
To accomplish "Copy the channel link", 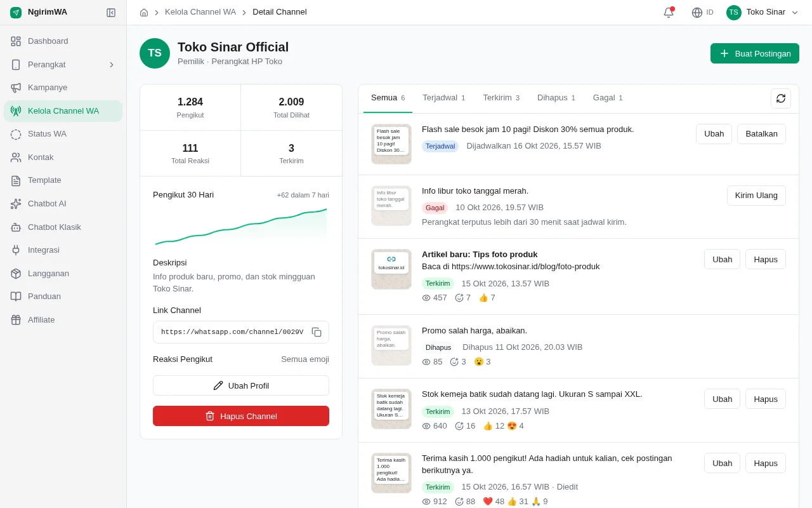I will point(317,332).
